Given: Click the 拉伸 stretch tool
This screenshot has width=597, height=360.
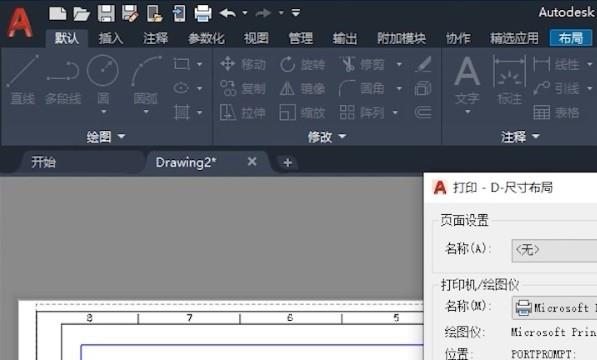Looking at the screenshot, I should (x=243, y=113).
